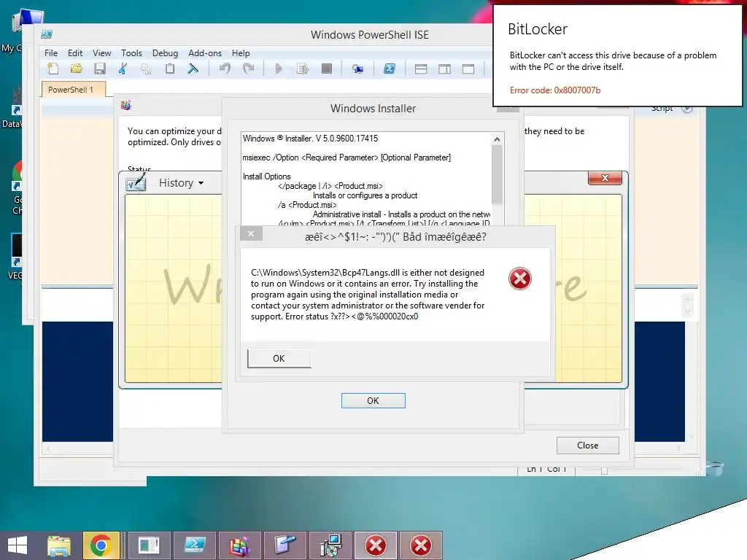Open New Remote PowerShell tab icon
Screen dimensions: 747x560
pyautogui.click(x=357, y=69)
